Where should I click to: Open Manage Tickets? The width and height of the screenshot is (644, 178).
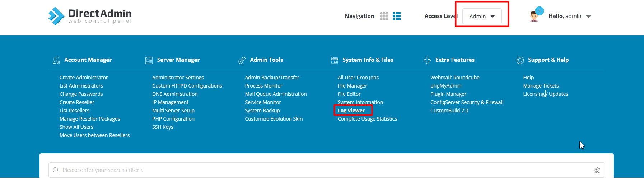point(541,86)
